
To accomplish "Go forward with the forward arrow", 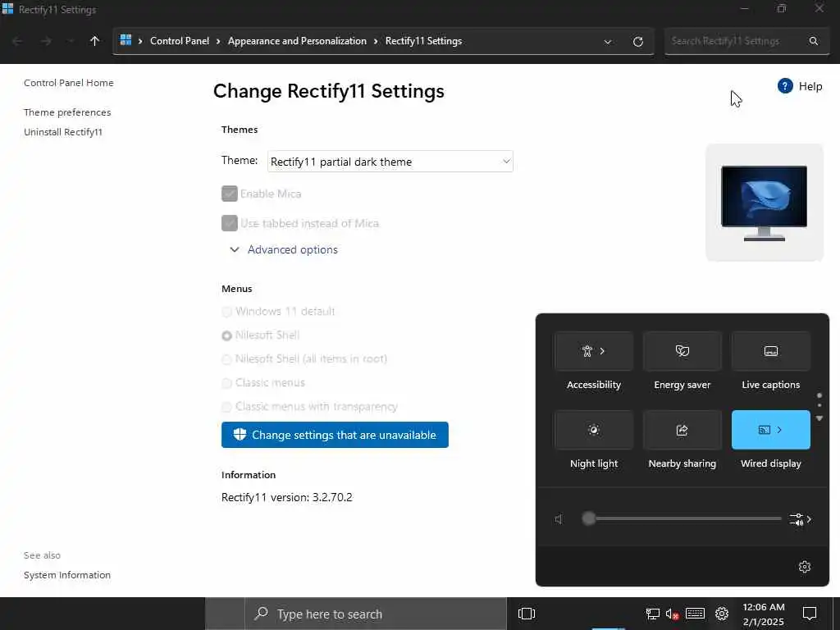I will (46, 41).
